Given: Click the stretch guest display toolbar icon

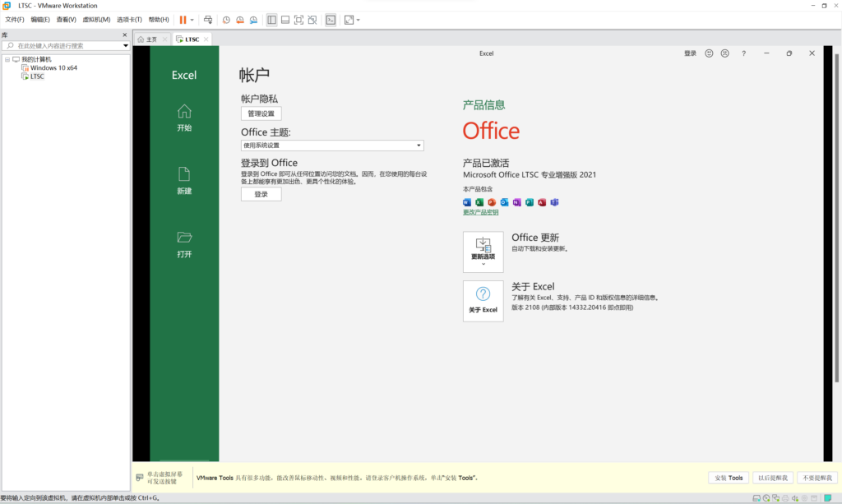Looking at the screenshot, I should tap(349, 20).
